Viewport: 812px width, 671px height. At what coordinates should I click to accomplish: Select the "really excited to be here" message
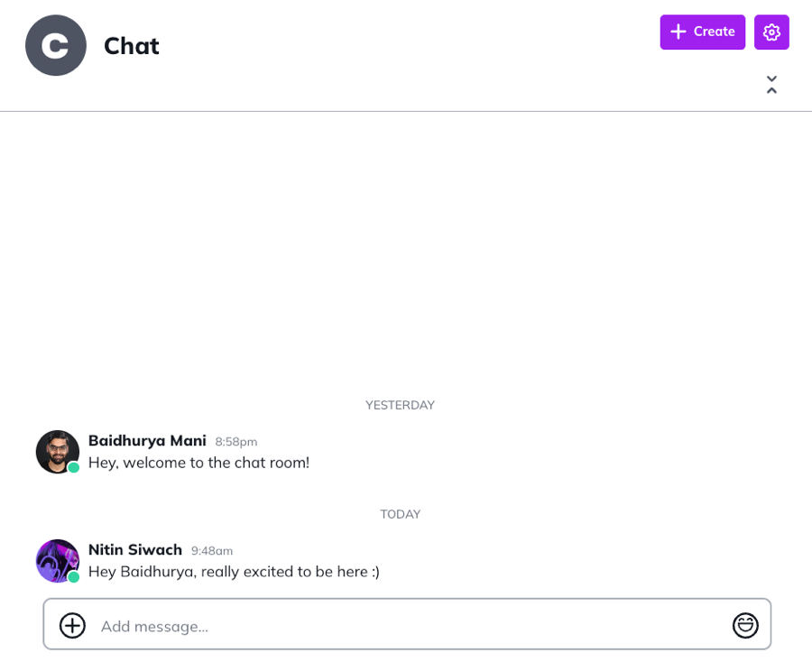pos(234,572)
